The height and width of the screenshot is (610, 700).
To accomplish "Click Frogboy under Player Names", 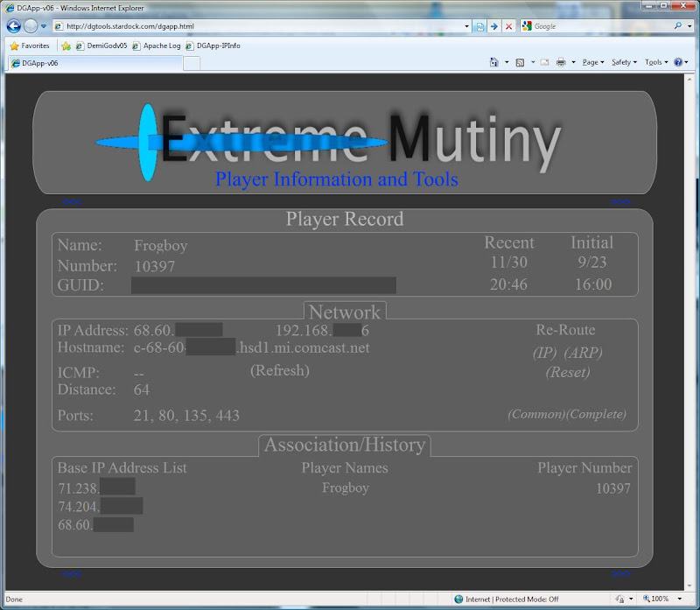I will 346,487.
